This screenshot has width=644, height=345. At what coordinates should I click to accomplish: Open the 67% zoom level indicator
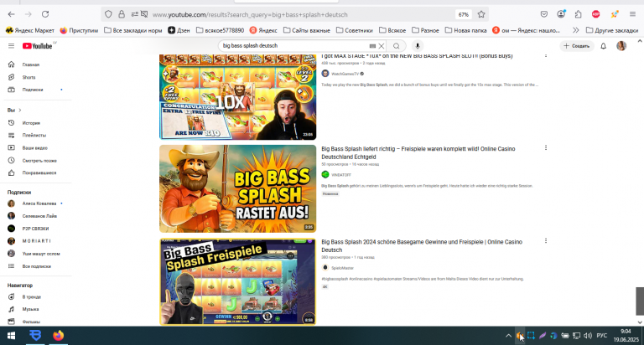coord(463,14)
